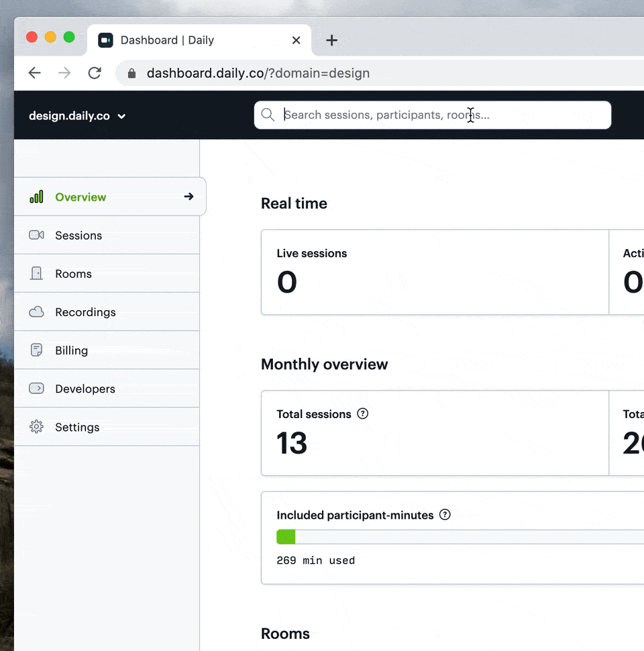Close the Dashboard | Daily tab

tap(297, 40)
